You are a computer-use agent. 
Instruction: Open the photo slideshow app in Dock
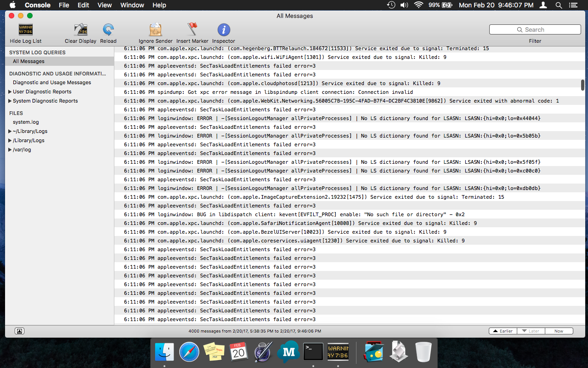point(374,352)
